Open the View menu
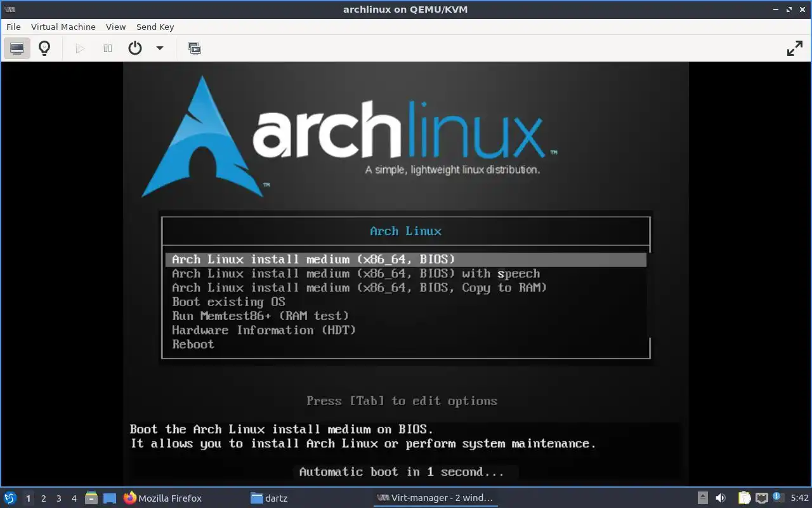The image size is (812, 508). (116, 27)
